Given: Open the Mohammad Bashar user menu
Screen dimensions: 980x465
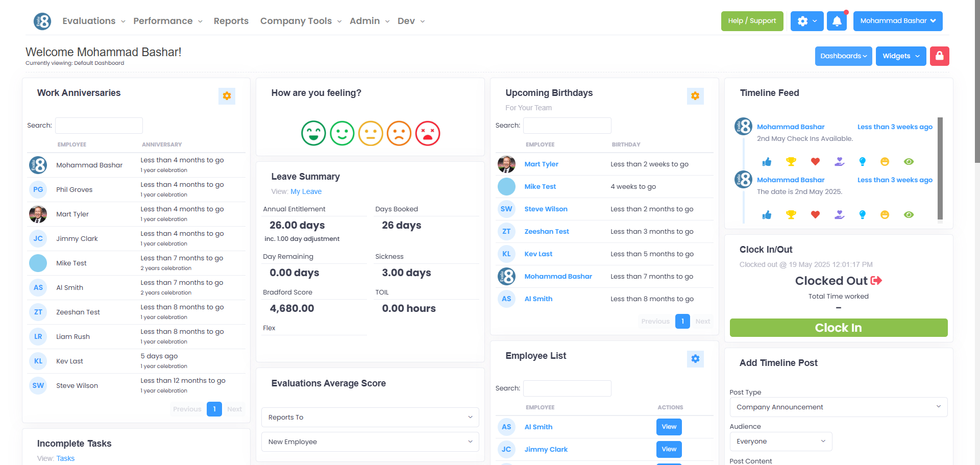Looking at the screenshot, I should (898, 21).
